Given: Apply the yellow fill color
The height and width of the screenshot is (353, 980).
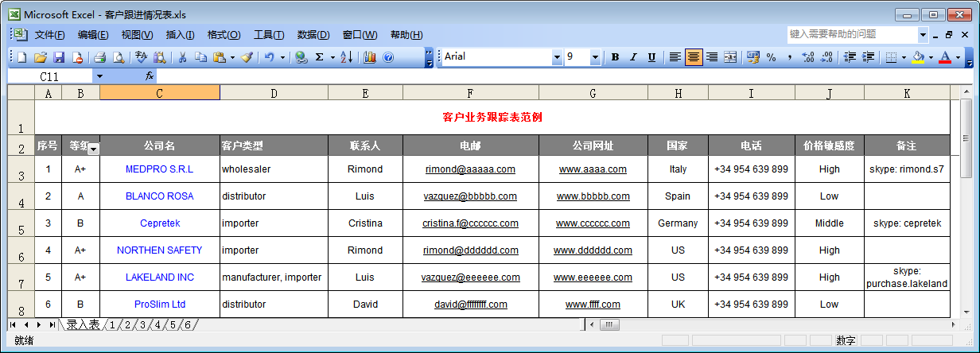Looking at the screenshot, I should click(x=919, y=57).
